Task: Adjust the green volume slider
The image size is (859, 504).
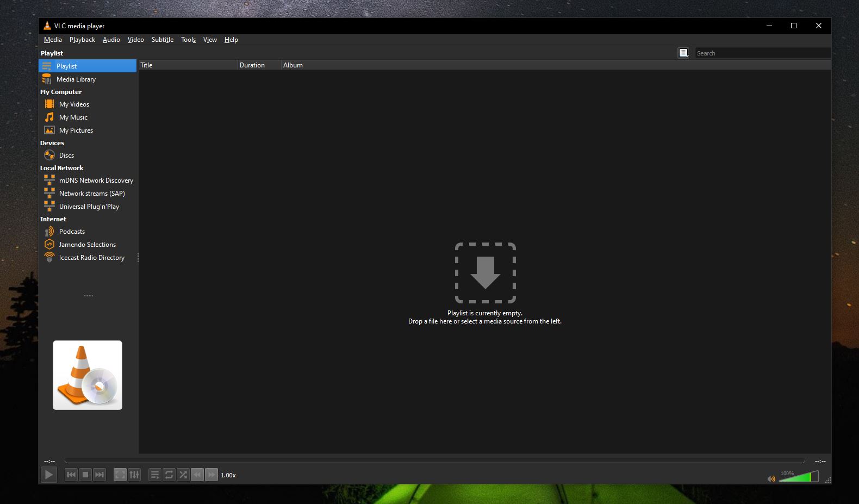Action: coord(799,476)
